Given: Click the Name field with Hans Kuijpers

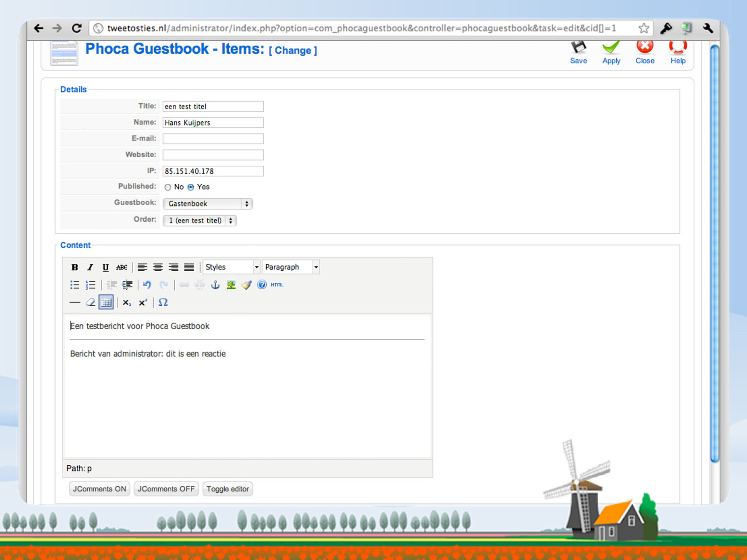Looking at the screenshot, I should pyautogui.click(x=213, y=123).
